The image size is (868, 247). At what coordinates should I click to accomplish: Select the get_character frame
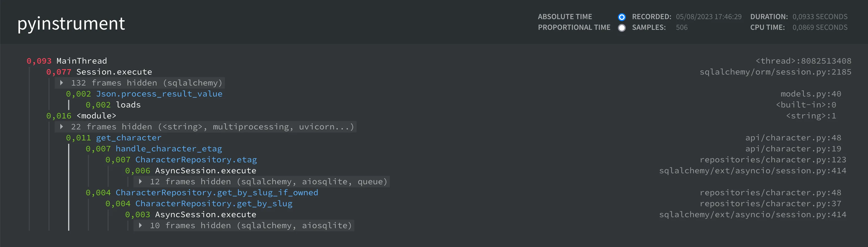click(129, 138)
